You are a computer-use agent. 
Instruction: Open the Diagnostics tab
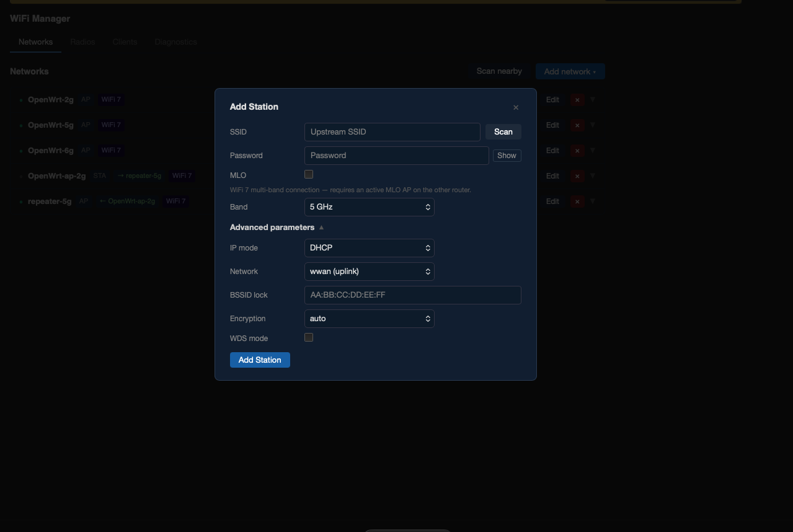[176, 42]
